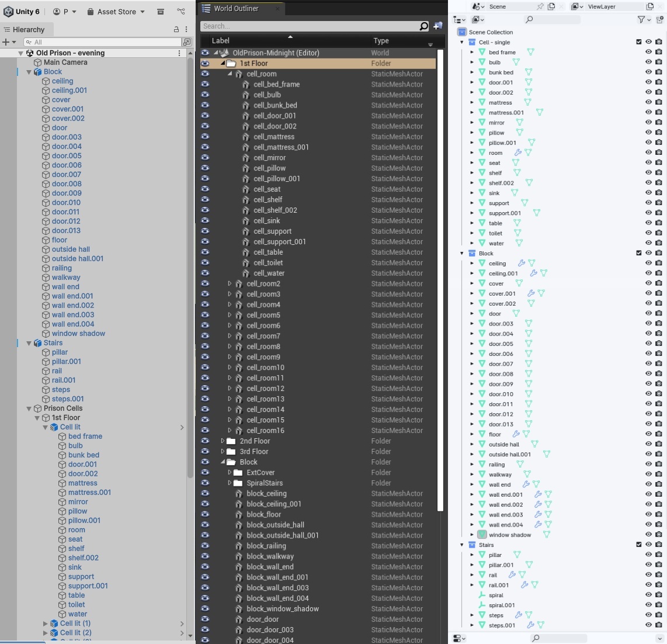Open the Asset Store dropdown

pyautogui.click(x=116, y=12)
